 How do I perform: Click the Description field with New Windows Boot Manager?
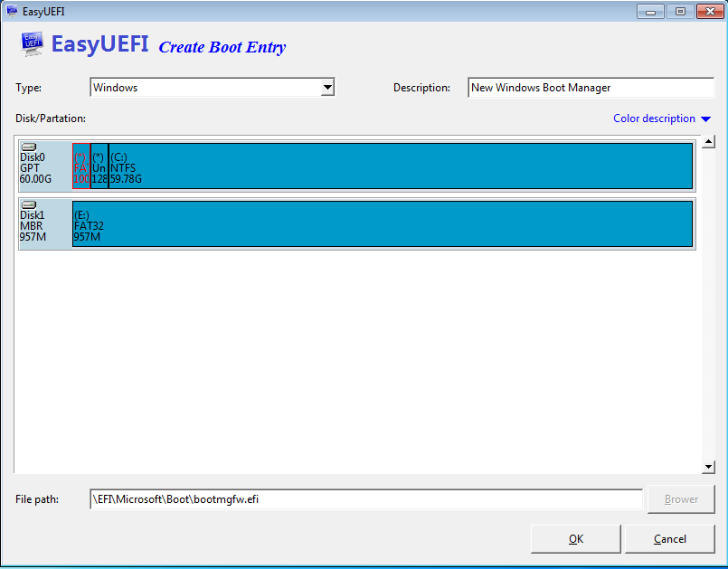click(591, 88)
